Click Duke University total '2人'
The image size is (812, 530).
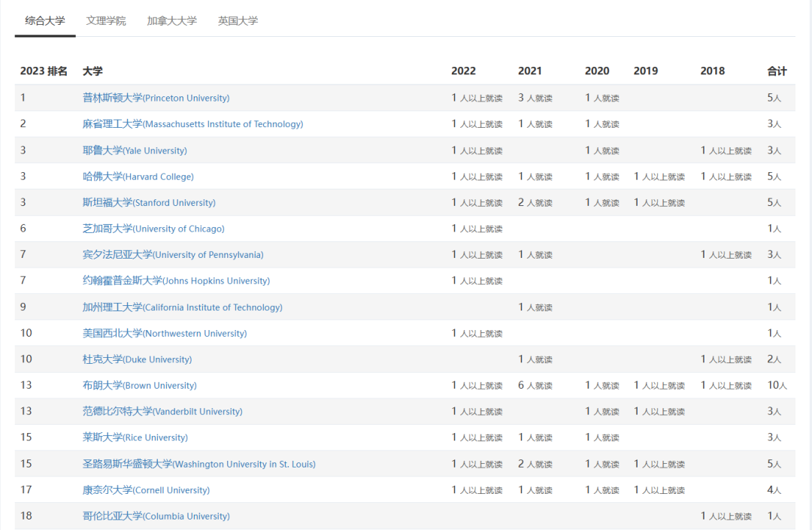click(774, 359)
